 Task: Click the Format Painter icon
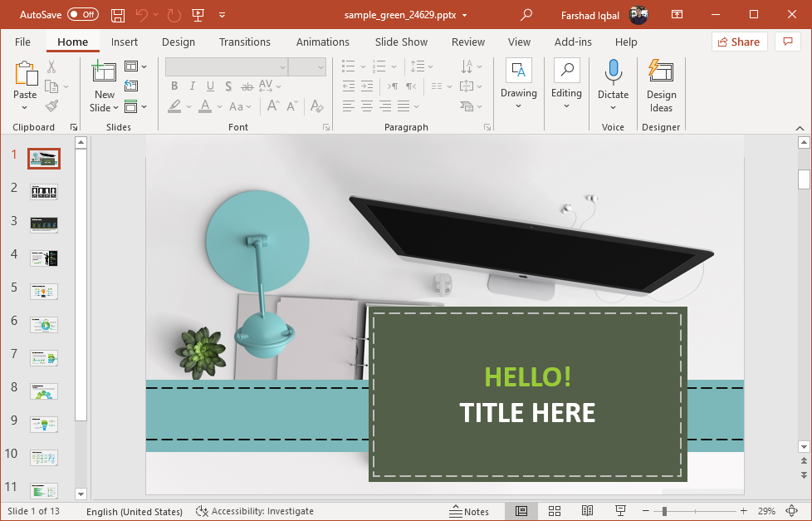pos(51,106)
